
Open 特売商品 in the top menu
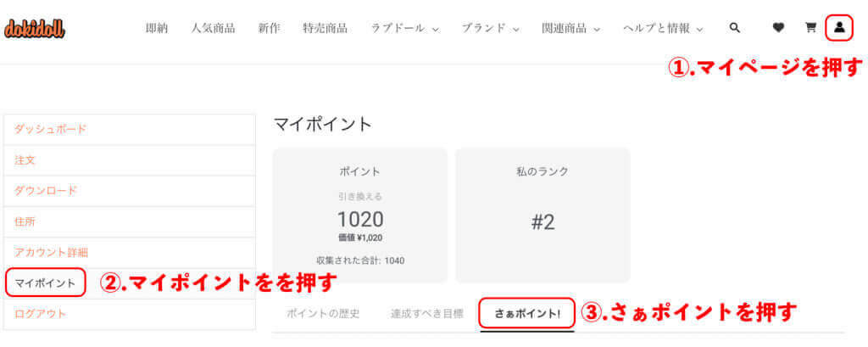click(x=325, y=28)
